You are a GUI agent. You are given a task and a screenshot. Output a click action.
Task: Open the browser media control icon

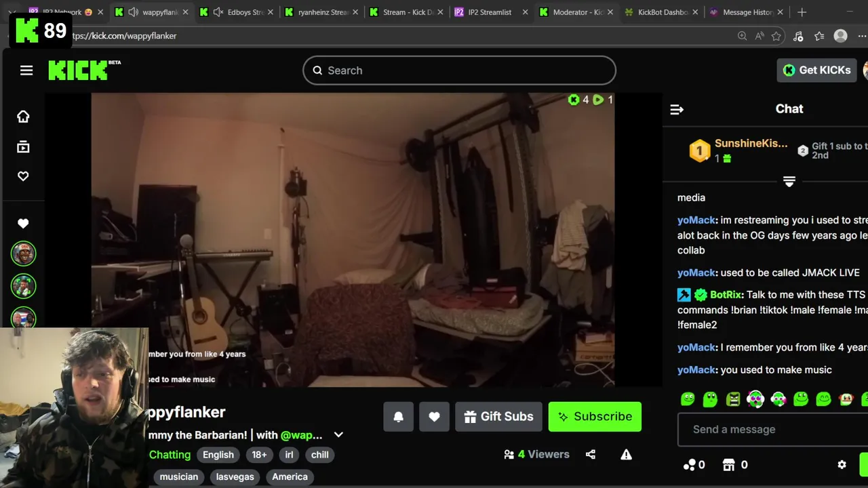[x=798, y=36]
